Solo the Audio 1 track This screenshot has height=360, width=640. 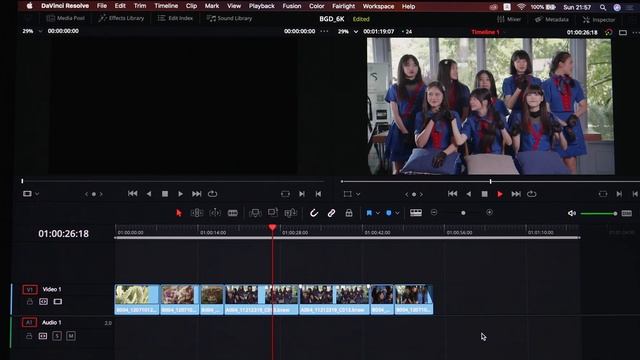tap(57, 336)
